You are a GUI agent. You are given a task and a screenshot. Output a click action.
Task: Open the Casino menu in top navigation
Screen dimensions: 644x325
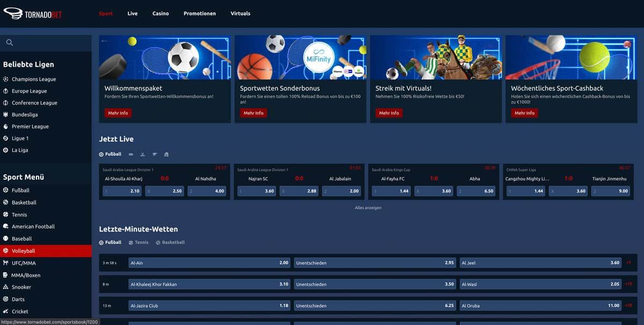(x=160, y=13)
